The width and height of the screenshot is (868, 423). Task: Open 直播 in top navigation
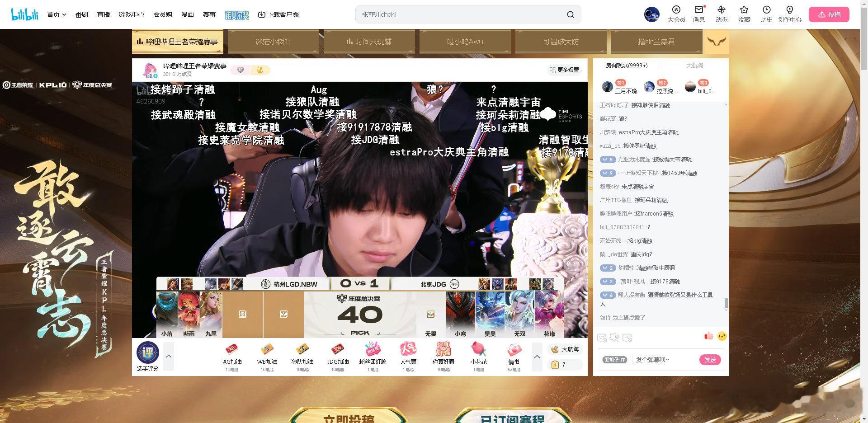coord(104,14)
